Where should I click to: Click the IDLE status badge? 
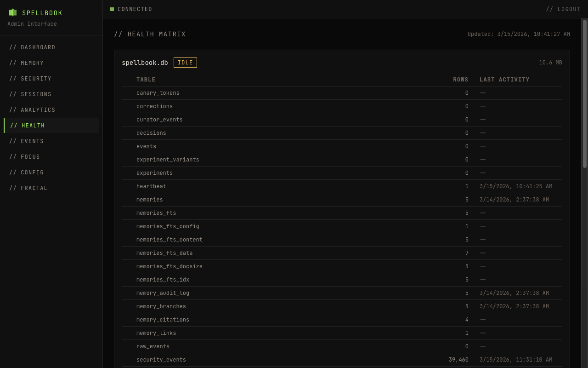[185, 63]
